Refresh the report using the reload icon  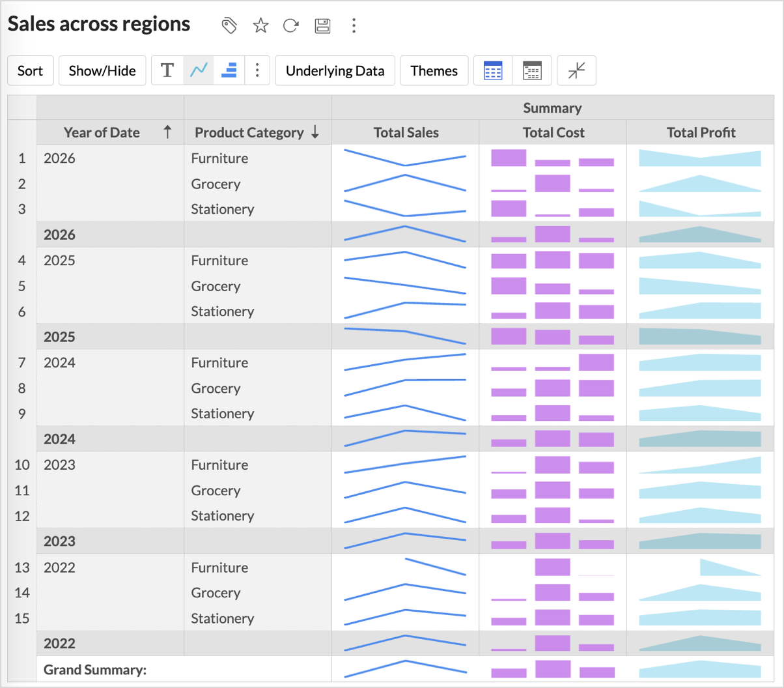coord(291,25)
